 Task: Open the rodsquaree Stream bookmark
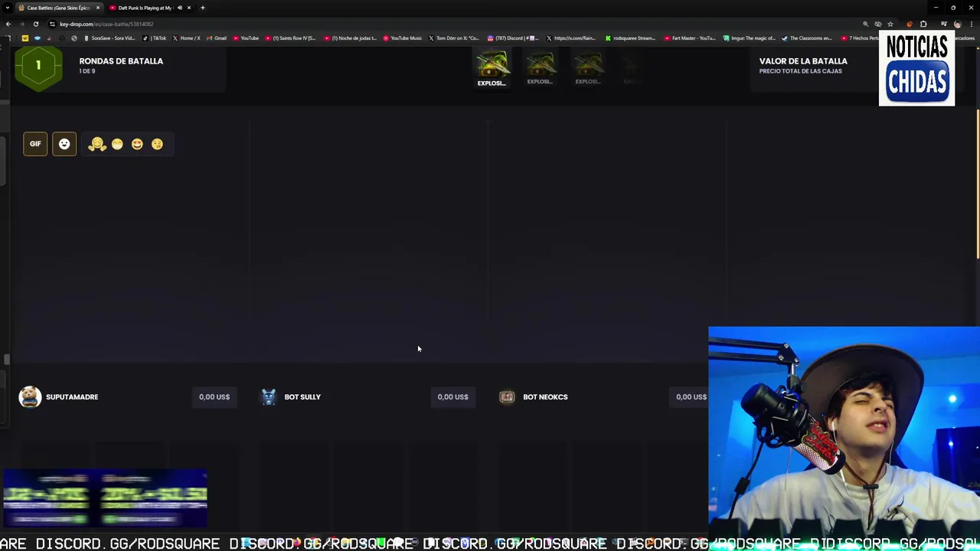tap(631, 38)
